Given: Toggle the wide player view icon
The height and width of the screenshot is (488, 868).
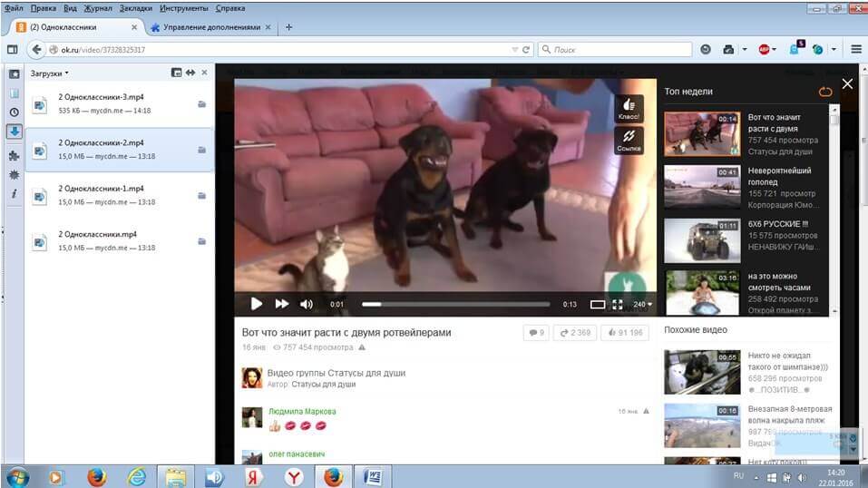Looking at the screenshot, I should click(598, 305).
